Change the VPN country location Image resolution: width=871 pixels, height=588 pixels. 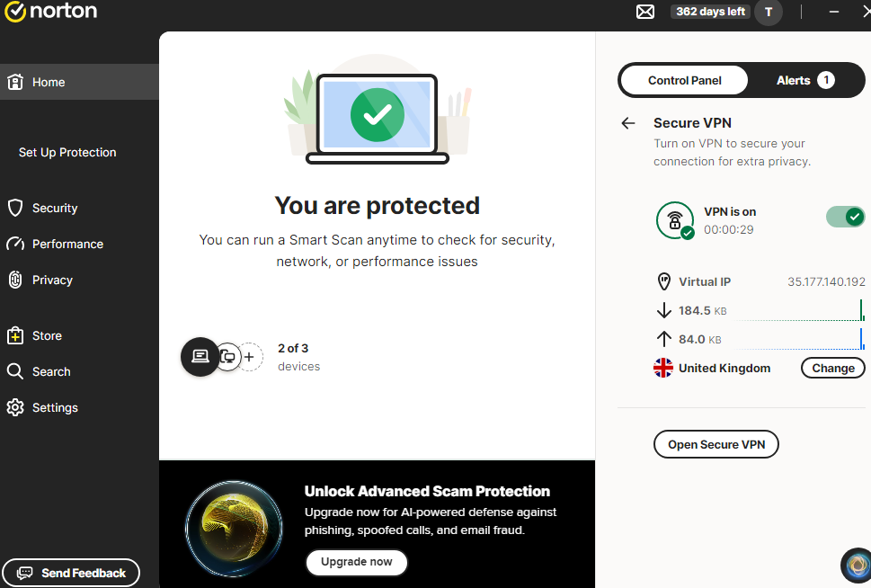pos(832,368)
